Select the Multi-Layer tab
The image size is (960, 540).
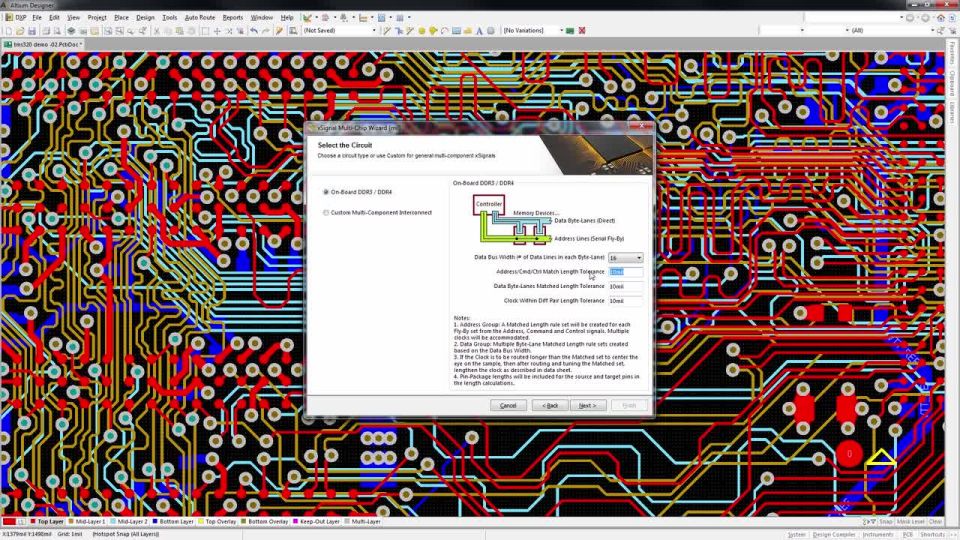[362, 522]
